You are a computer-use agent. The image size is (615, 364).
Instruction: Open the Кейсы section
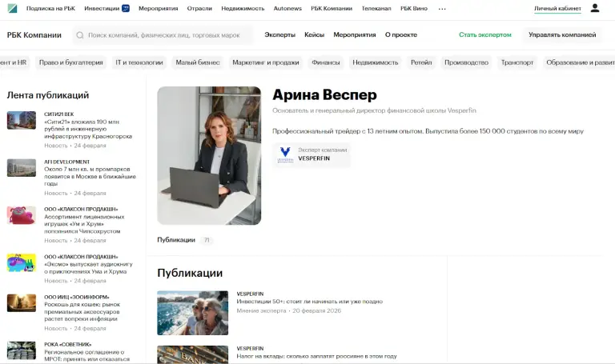coord(314,35)
